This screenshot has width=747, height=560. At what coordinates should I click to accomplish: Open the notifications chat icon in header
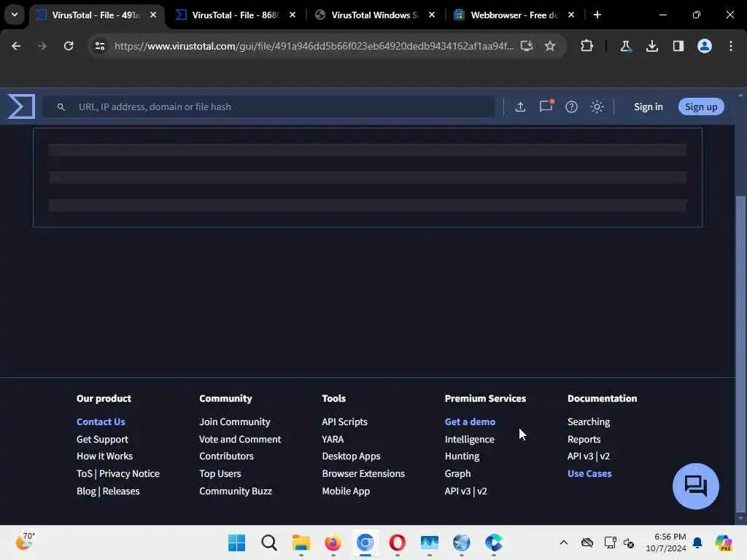coord(546,106)
